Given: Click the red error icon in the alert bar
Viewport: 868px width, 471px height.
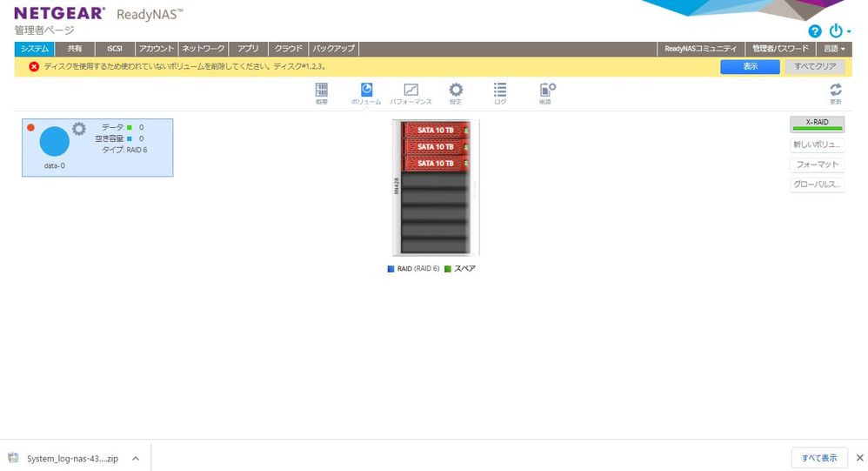Looking at the screenshot, I should point(34,66).
